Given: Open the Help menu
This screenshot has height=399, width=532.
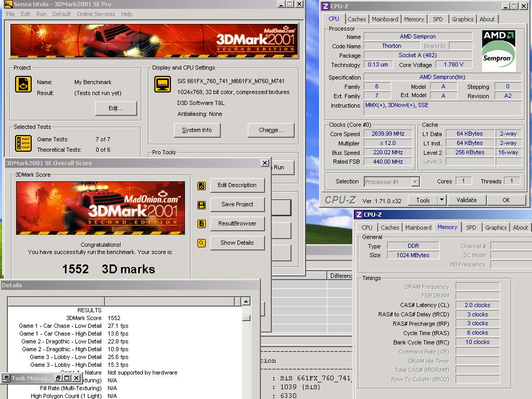Looking at the screenshot, I should point(127,14).
